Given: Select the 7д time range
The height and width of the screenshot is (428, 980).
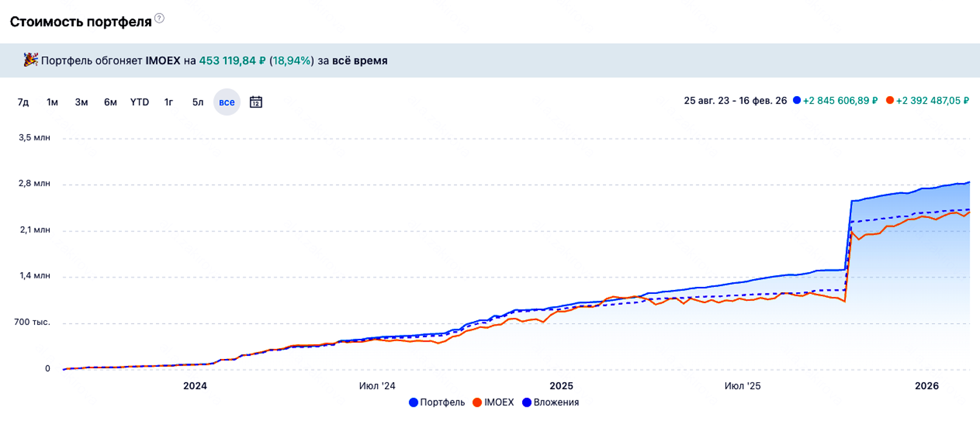Looking at the screenshot, I should (x=23, y=102).
